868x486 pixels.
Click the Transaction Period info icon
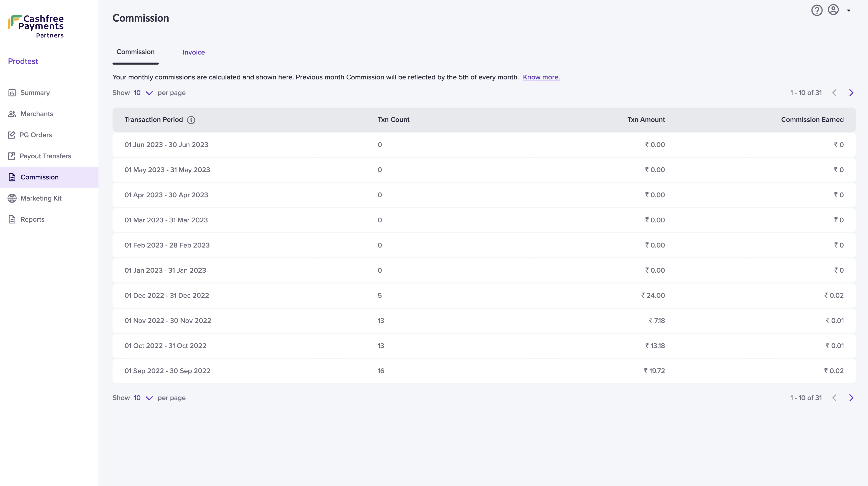coord(191,120)
